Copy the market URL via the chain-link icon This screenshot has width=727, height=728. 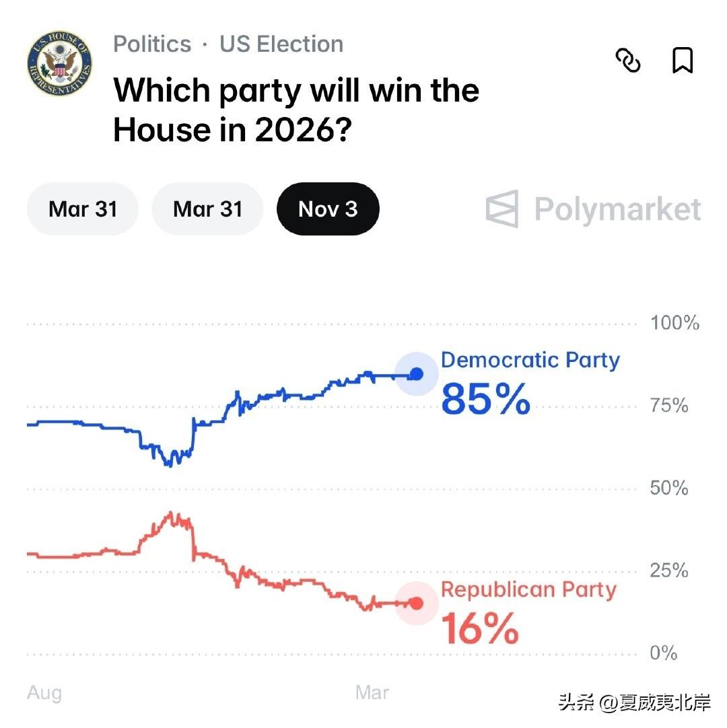[x=628, y=61]
